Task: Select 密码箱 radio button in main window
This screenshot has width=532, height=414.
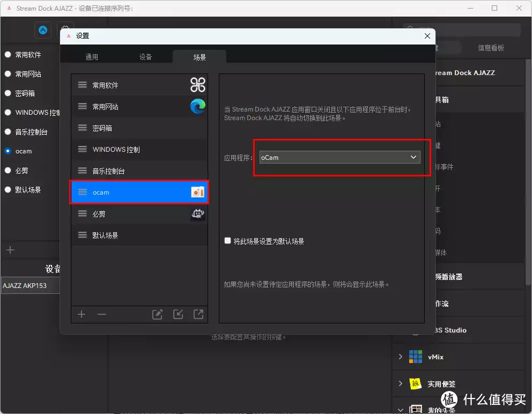Action: (8, 93)
